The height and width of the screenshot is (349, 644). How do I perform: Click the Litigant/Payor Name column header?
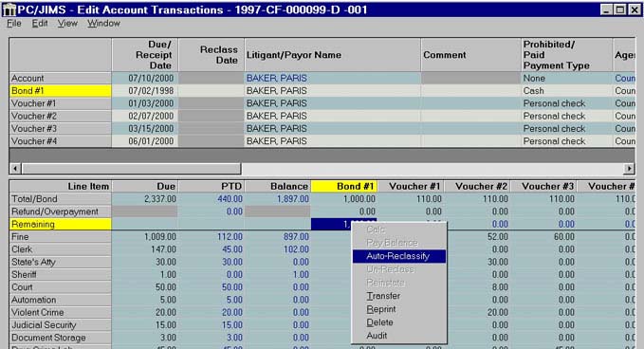(332, 55)
